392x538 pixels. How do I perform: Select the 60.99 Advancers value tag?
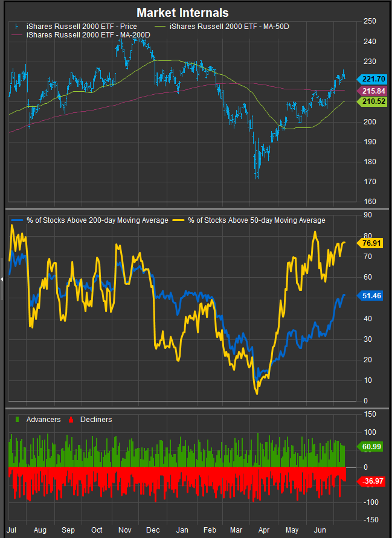point(373,446)
